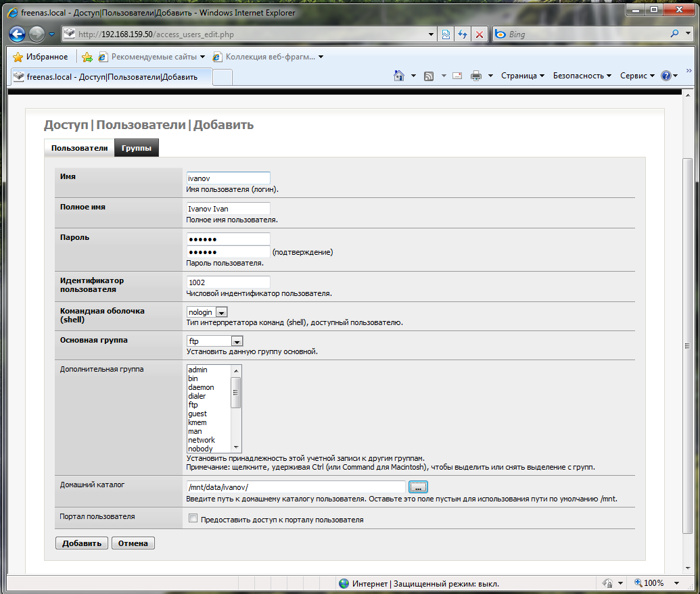
Task: Open the Основная группа ftp dropdown
Action: (x=214, y=341)
